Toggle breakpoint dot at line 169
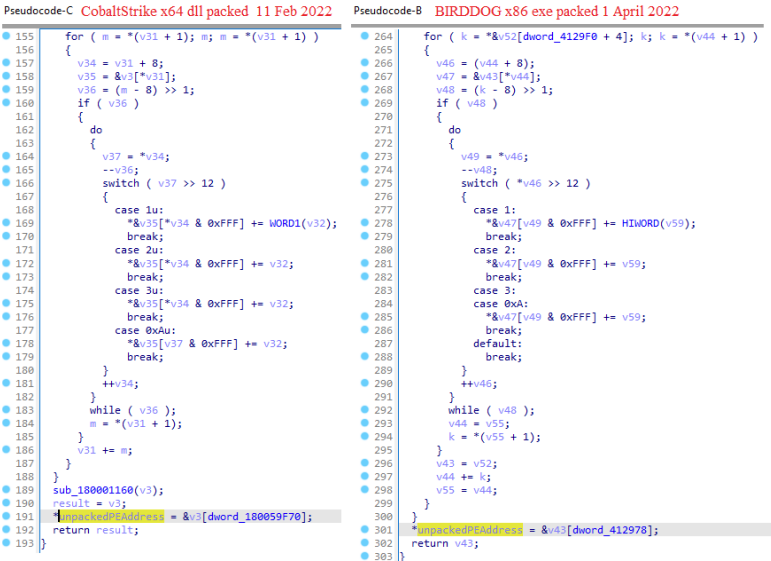The width and height of the screenshot is (771, 561). (6, 223)
